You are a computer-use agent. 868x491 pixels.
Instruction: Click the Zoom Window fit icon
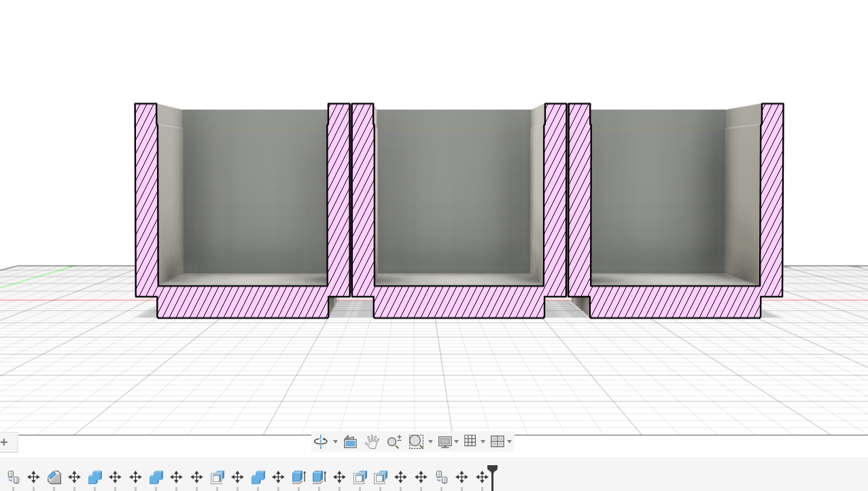(x=416, y=441)
